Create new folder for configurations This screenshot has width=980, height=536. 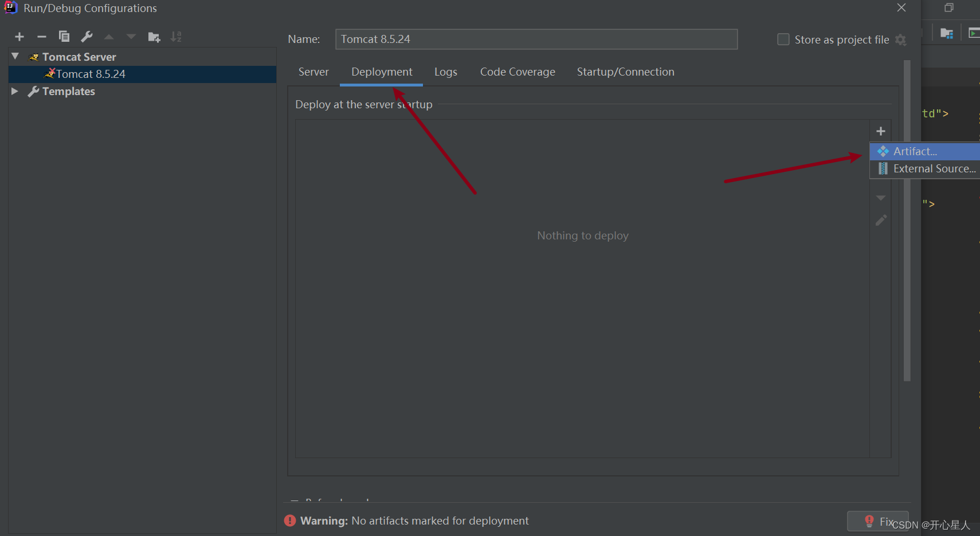[x=154, y=37]
